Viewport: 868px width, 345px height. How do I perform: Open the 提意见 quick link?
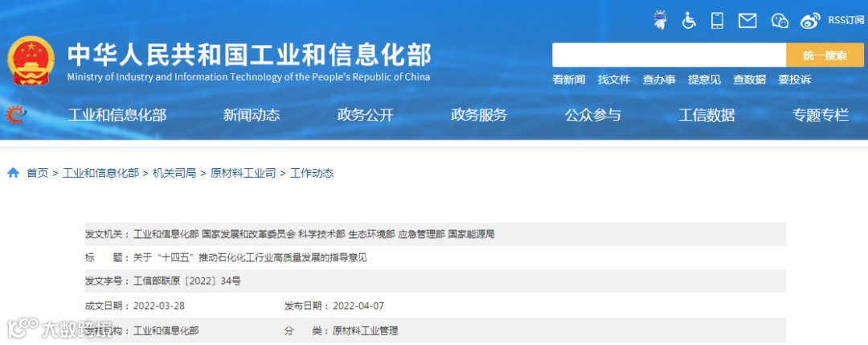point(704,80)
